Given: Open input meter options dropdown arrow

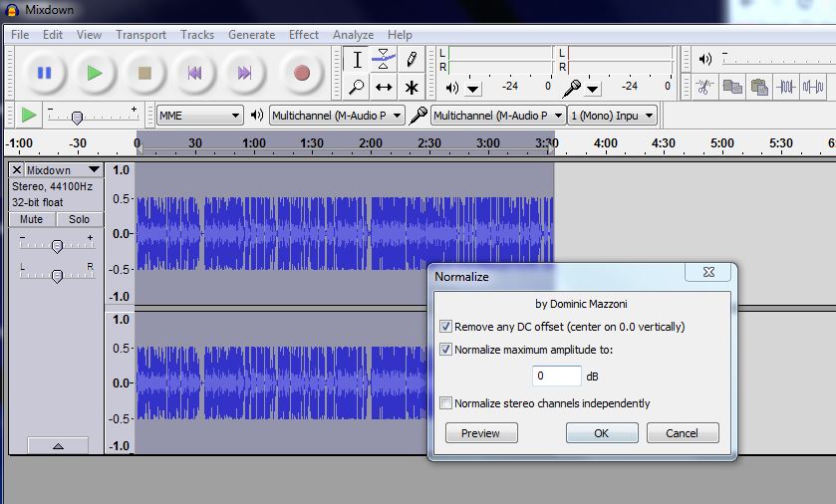Looking at the screenshot, I should (592, 89).
